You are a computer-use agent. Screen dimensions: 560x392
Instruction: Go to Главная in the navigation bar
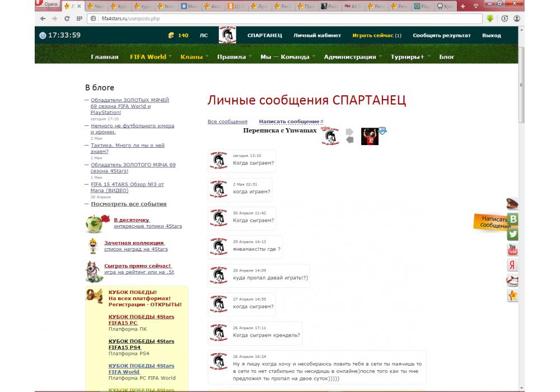105,57
